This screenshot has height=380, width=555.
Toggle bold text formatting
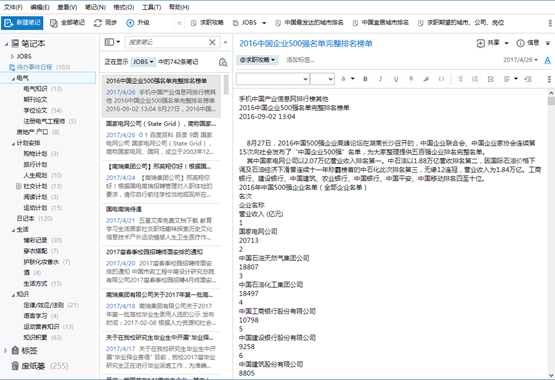tap(365, 79)
